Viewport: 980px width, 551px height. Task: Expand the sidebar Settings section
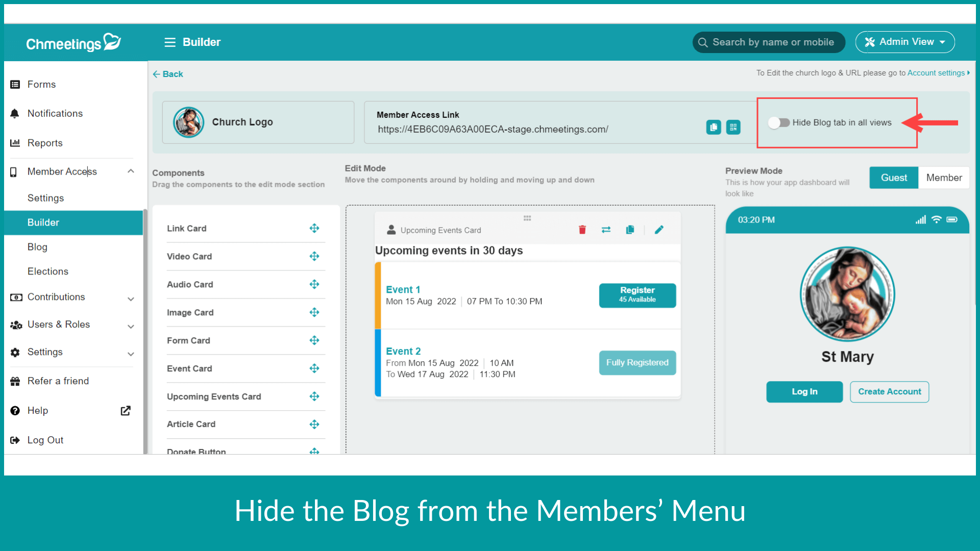(131, 354)
